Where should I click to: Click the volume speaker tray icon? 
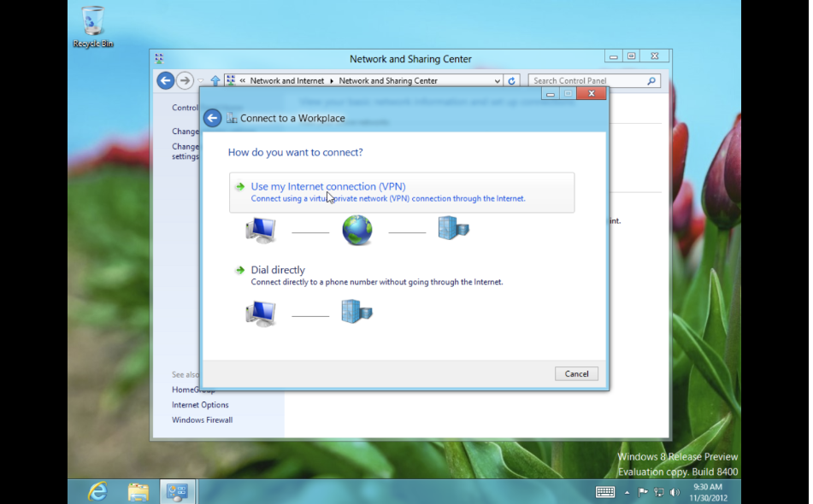point(675,492)
